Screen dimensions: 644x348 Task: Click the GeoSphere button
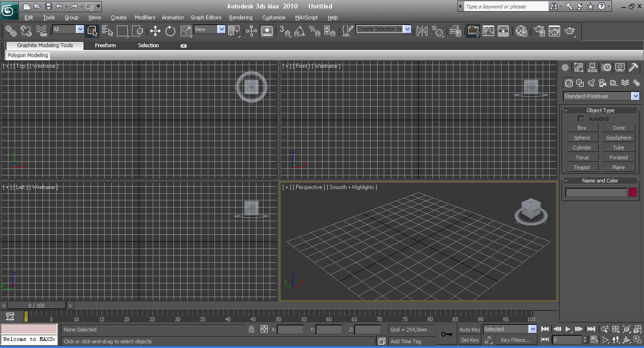click(619, 138)
